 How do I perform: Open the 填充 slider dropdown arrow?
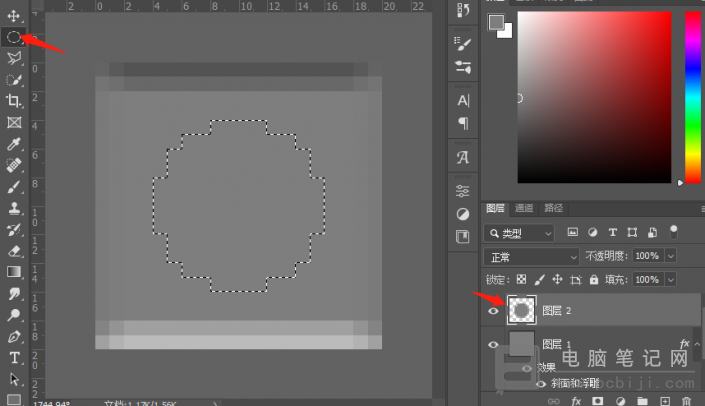[671, 280]
